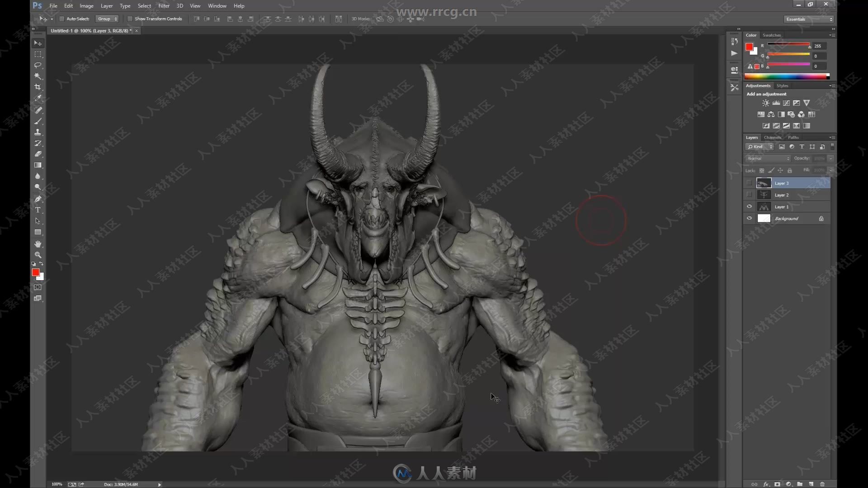The width and height of the screenshot is (868, 488).
Task: Open the Layer menu
Action: tap(107, 6)
